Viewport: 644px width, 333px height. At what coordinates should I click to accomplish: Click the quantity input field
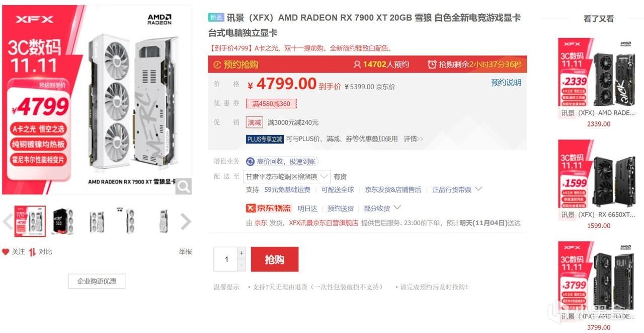(x=226, y=259)
